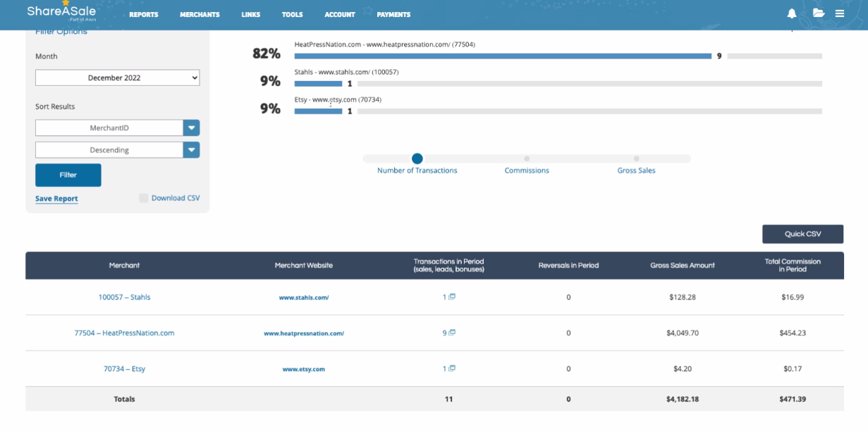Open transaction details popup icon for Etsy row

click(452, 368)
